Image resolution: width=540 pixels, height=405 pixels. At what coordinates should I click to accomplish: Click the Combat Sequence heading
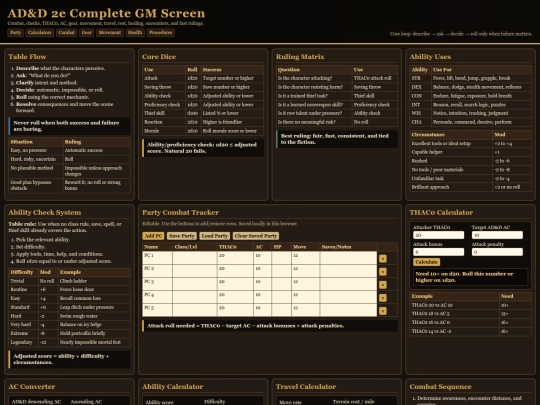click(x=440, y=387)
